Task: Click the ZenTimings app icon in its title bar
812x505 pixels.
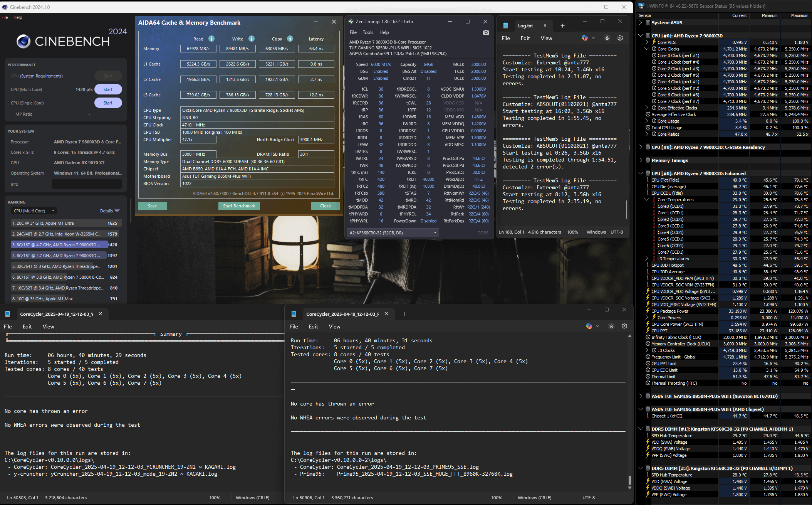Action: tap(351, 22)
